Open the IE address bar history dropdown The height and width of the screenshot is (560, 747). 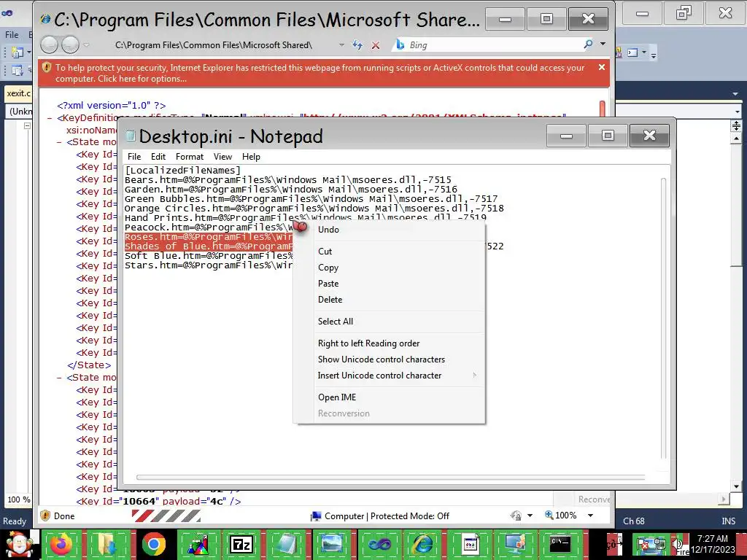point(341,44)
